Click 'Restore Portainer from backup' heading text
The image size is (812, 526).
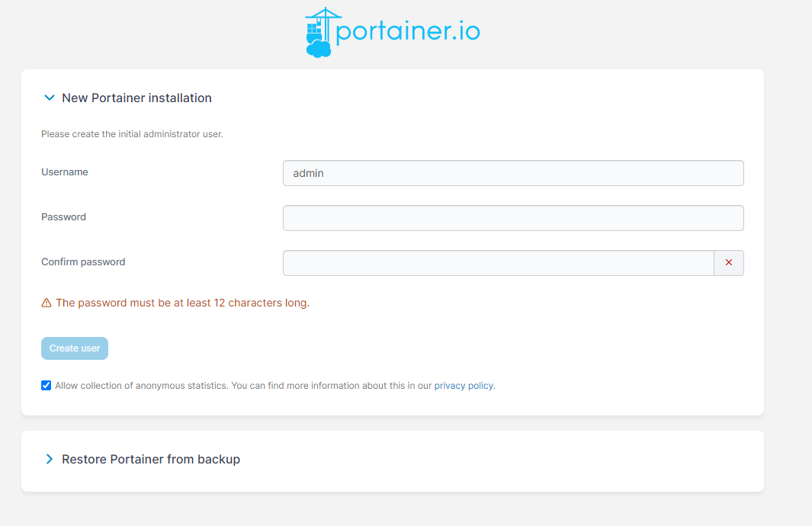coord(151,459)
